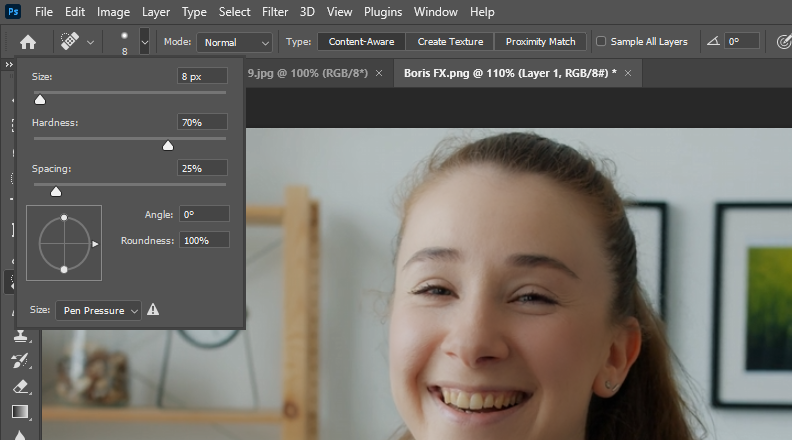Collapse the brush preset picker arrow
Image resolution: width=792 pixels, height=440 pixels.
point(145,42)
